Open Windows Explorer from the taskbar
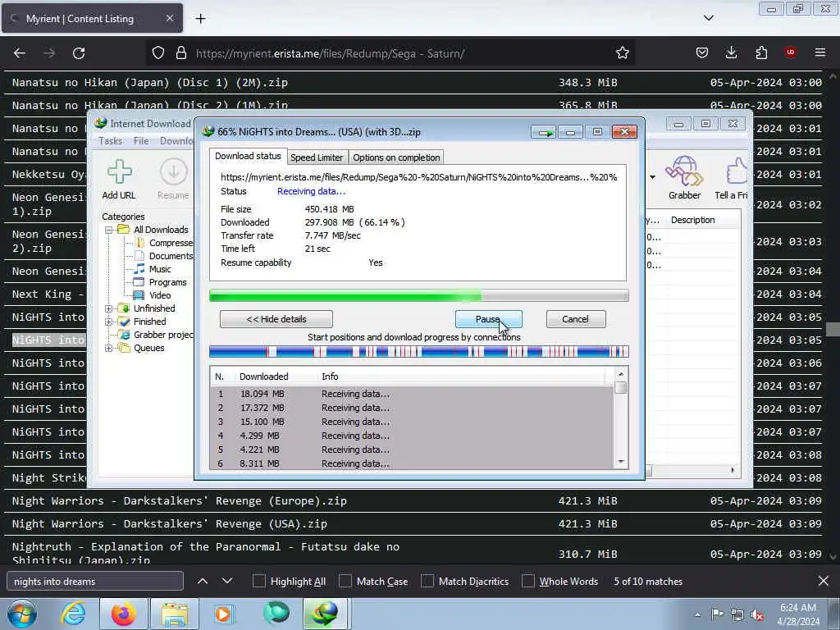Image resolution: width=840 pixels, height=630 pixels. point(175,614)
